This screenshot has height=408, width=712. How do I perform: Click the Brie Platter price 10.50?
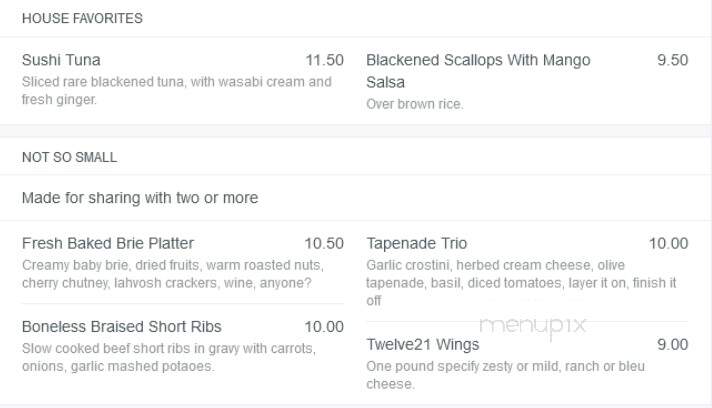324,243
